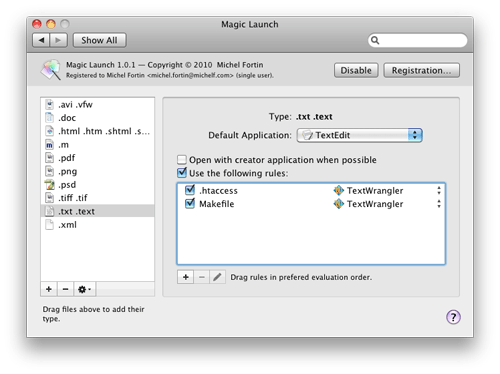The width and height of the screenshot is (500, 374).
Task: Click the .png image file icon
Action: pos(49,171)
